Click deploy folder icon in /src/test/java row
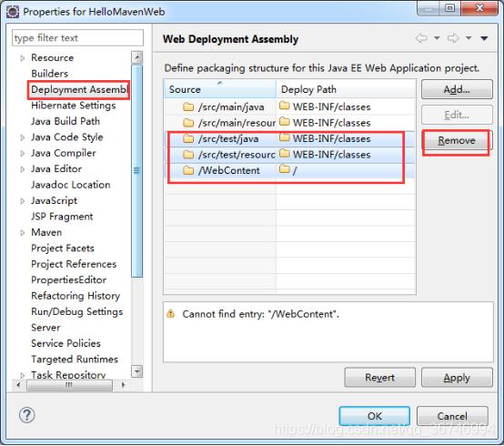The width and height of the screenshot is (504, 446). tap(285, 137)
